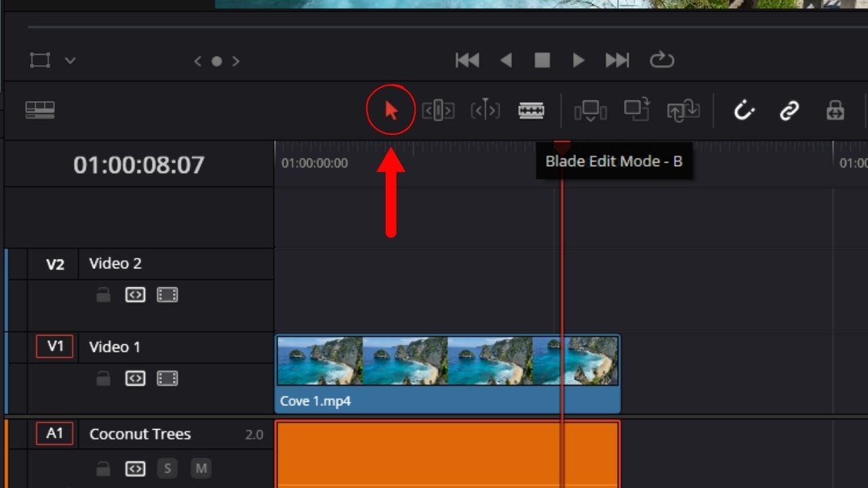This screenshot has width=868, height=488.
Task: Click the V1 destination button
Action: coord(54,346)
